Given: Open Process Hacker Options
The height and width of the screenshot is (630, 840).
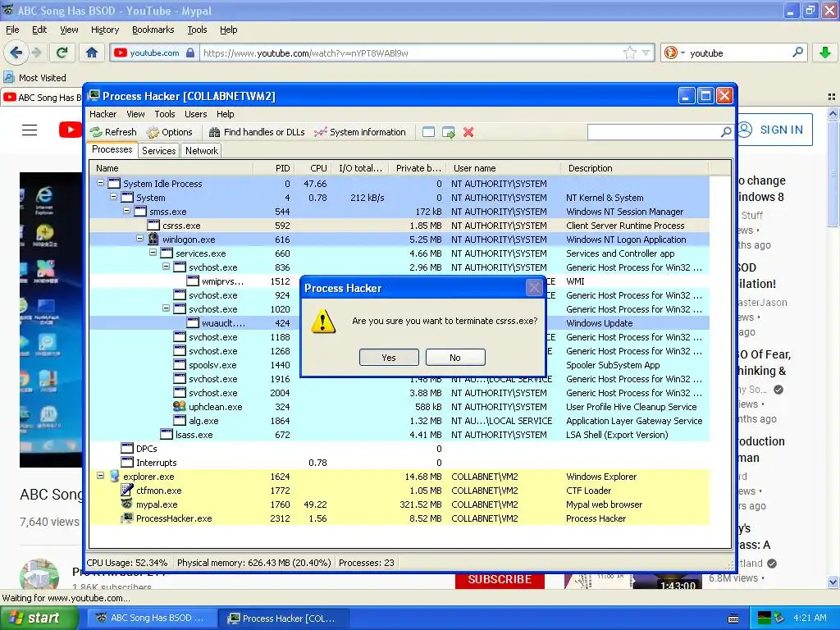Looking at the screenshot, I should pyautogui.click(x=169, y=132).
